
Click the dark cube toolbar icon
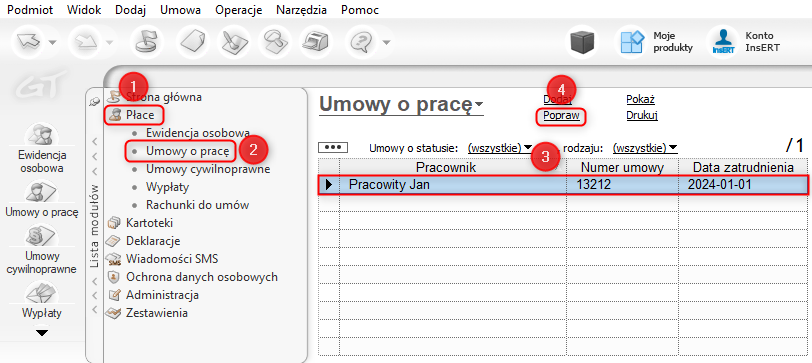(583, 42)
